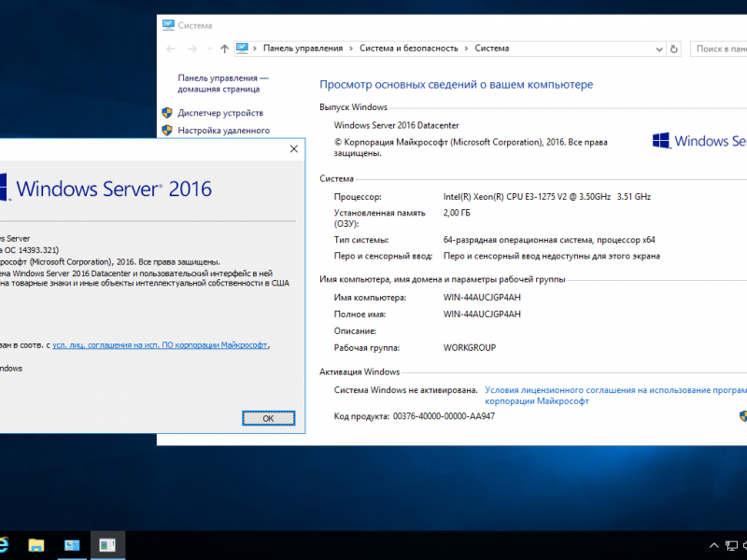
Task: Click shield icon beside 'Настройка удаленного'
Action: 167,130
